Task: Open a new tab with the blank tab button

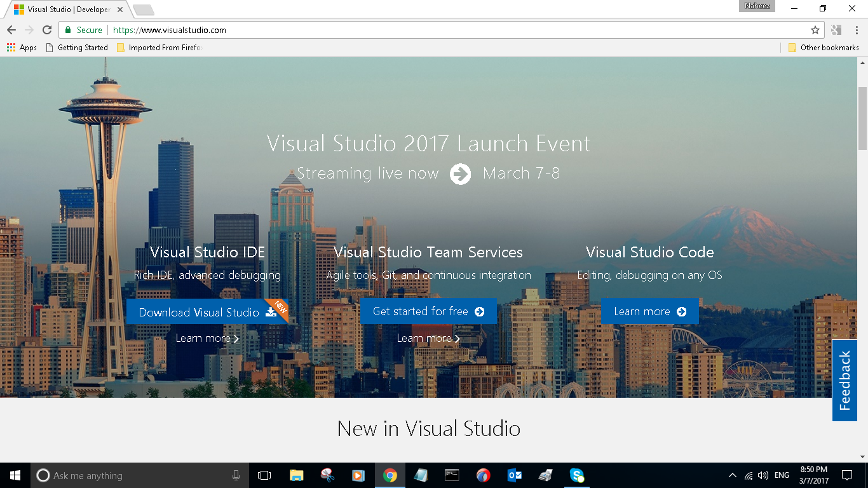Action: click(x=144, y=10)
